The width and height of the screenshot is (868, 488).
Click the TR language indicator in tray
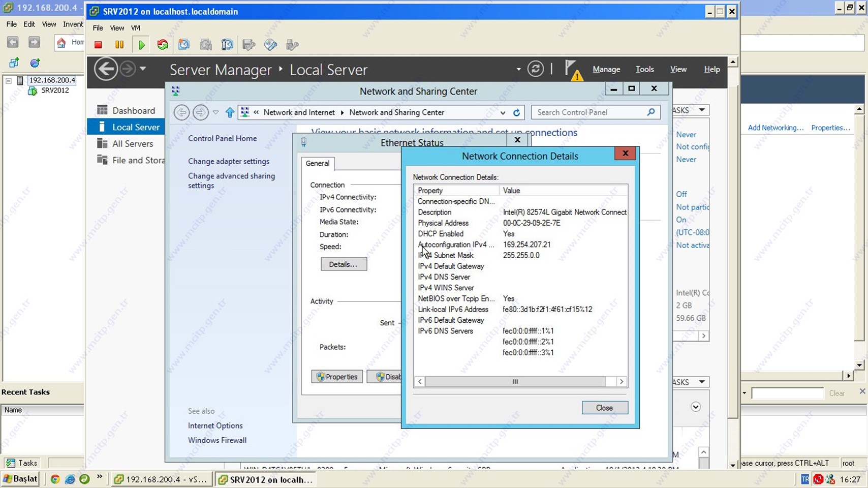click(x=805, y=479)
